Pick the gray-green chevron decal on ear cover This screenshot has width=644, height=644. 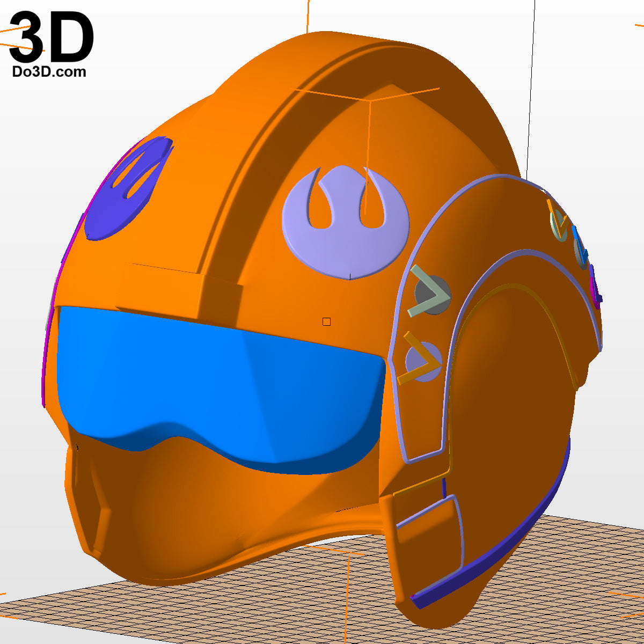(x=429, y=291)
